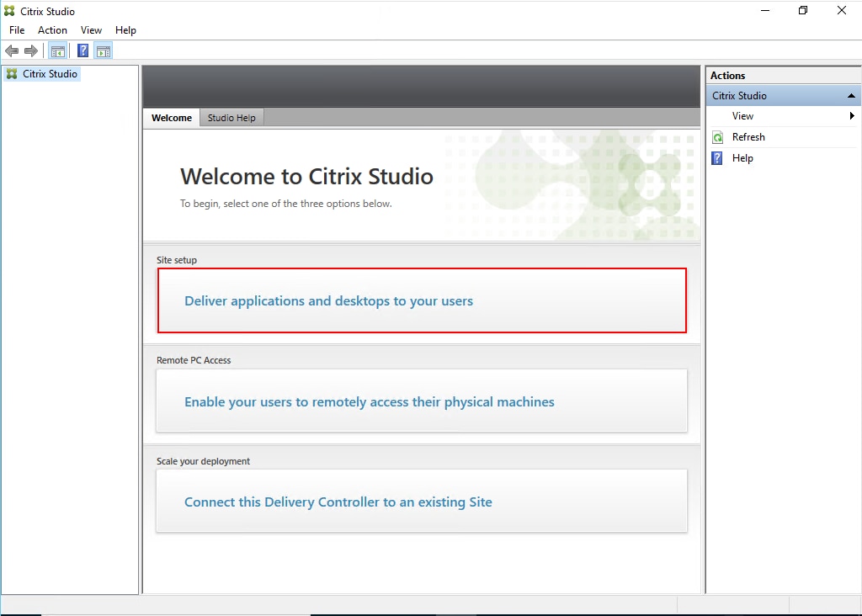This screenshot has width=862, height=616.
Task: Click Connect this Delivery Controller to existing Site
Action: pyautogui.click(x=422, y=501)
